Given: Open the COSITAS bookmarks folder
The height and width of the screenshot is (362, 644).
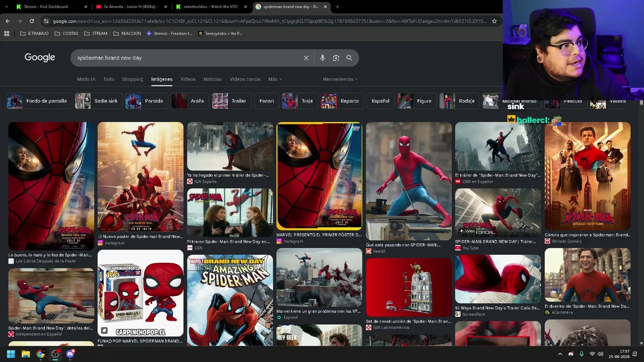Looking at the screenshot, I should 66,34.
